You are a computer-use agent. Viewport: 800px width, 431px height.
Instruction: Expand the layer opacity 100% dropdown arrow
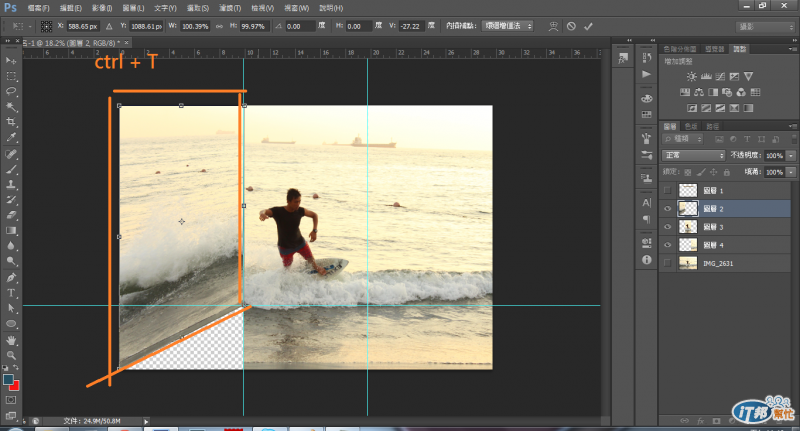(x=791, y=156)
